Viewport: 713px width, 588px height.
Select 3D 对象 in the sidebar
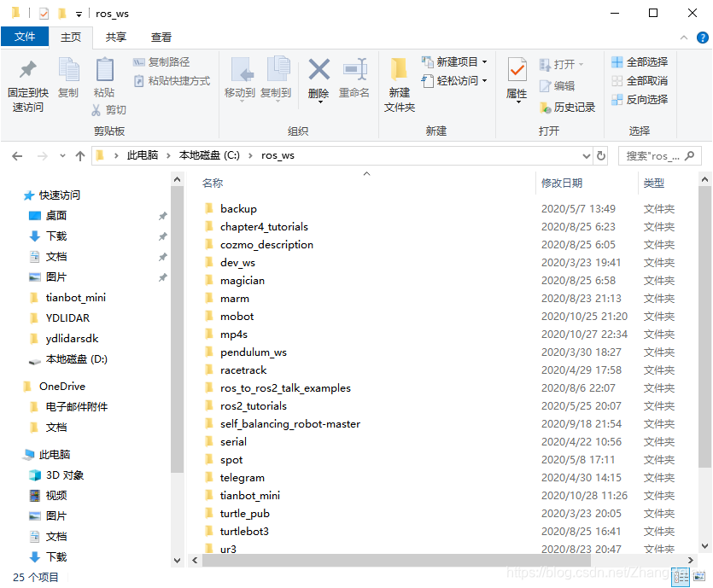[x=65, y=475]
